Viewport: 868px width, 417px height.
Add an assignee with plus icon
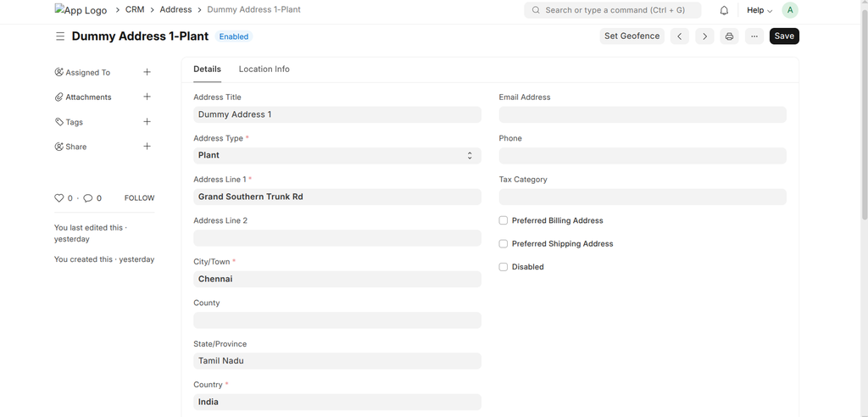147,72
